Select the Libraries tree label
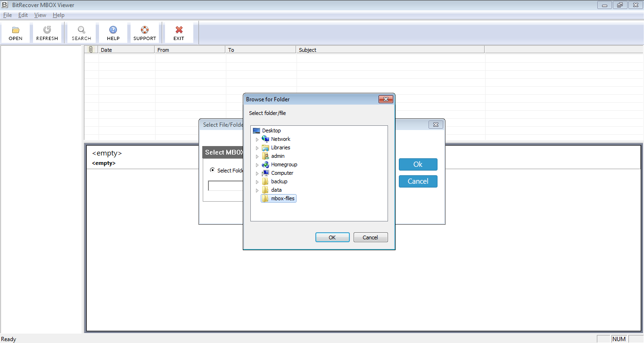The width and height of the screenshot is (644, 343). point(281,147)
